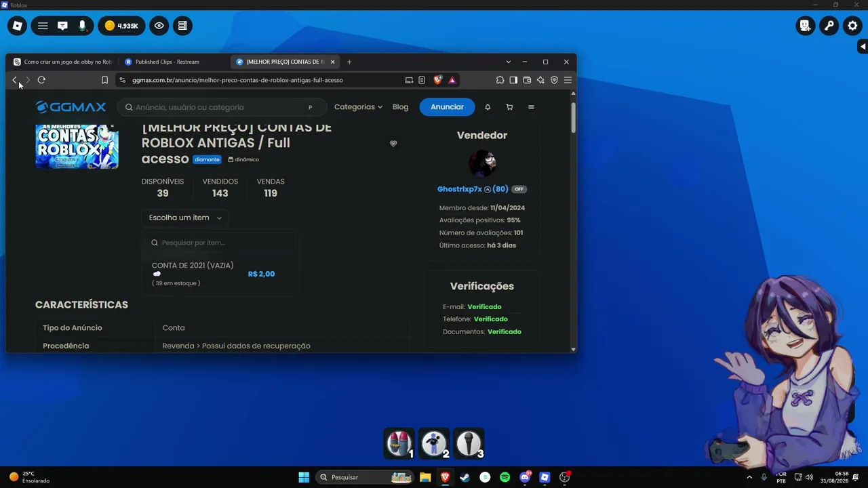Screen dimensions: 868x488
Task: Open Brave Wallet icon
Action: pos(527,80)
